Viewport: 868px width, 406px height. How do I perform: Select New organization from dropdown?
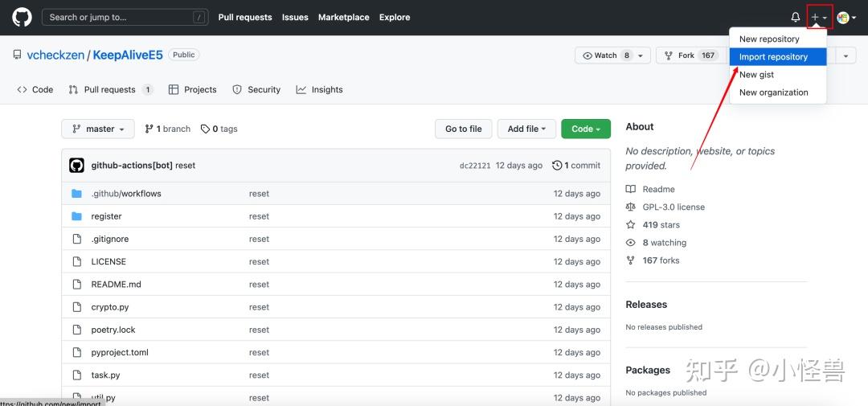pos(778,92)
